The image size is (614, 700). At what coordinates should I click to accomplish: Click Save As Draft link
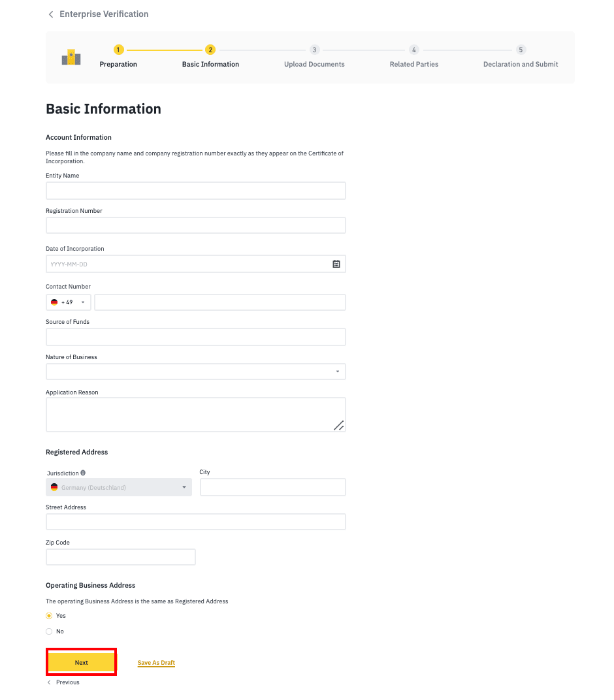click(x=156, y=663)
